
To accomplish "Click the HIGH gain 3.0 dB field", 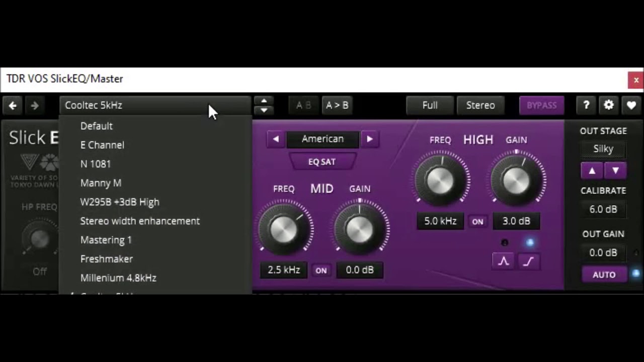I will click(516, 221).
